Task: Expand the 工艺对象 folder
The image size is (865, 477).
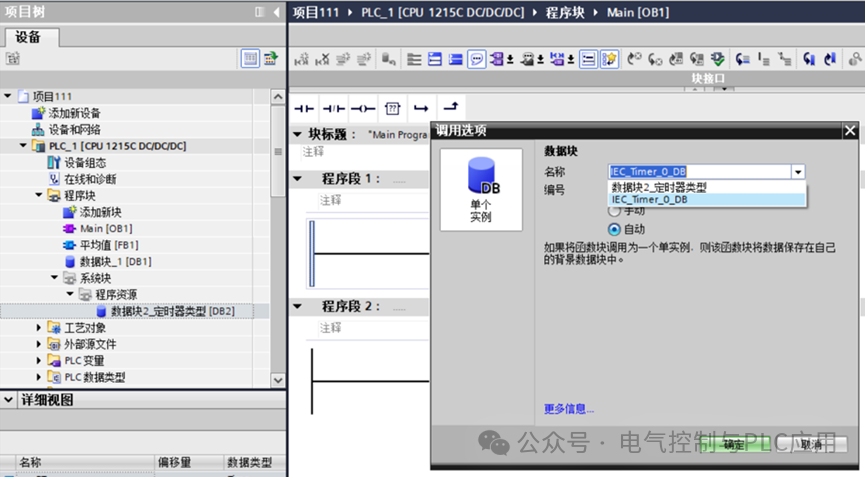Action: (39, 328)
